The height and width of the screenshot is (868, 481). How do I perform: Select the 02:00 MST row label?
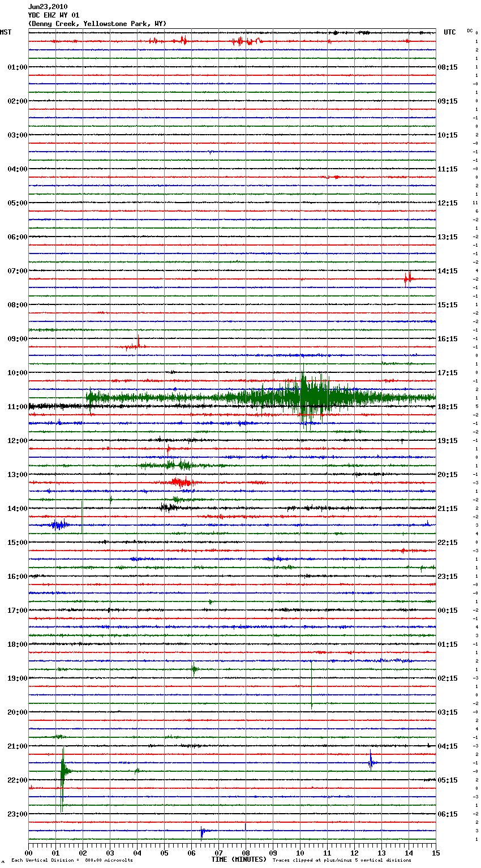point(18,101)
